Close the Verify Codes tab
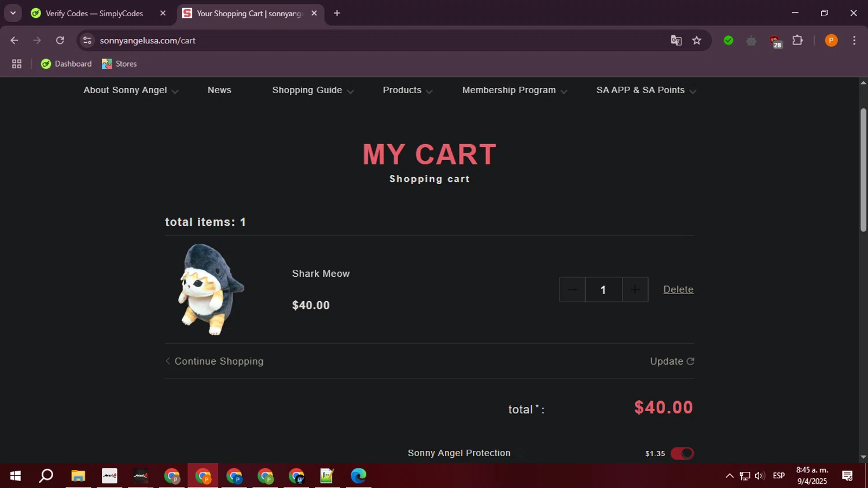This screenshot has width=868, height=488. 163,13
